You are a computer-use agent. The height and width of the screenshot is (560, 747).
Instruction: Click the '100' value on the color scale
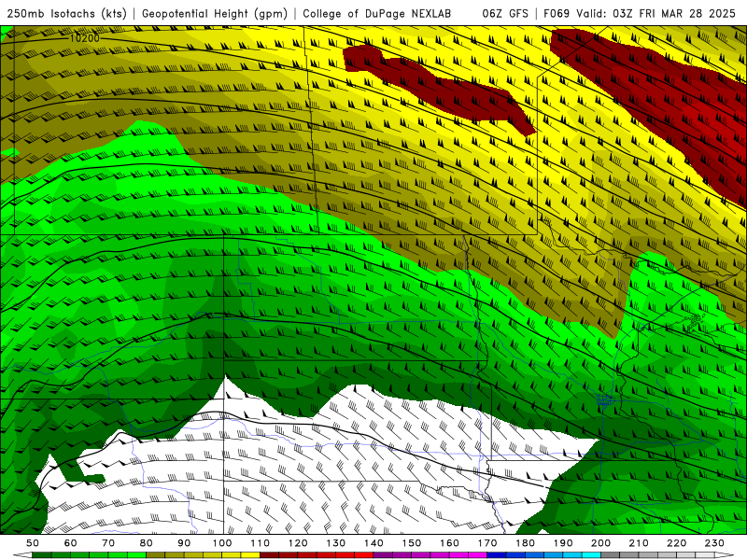coord(222,543)
